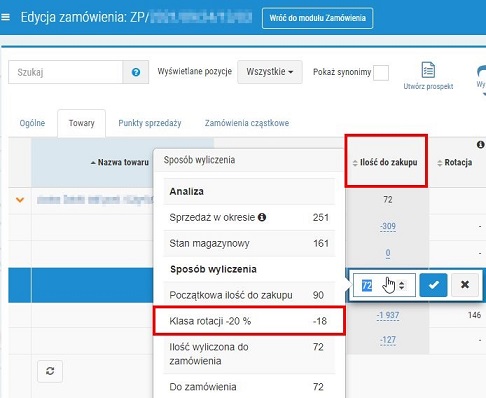Click the info icon above Rotacja column
The height and width of the screenshot is (398, 486).
click(480, 145)
